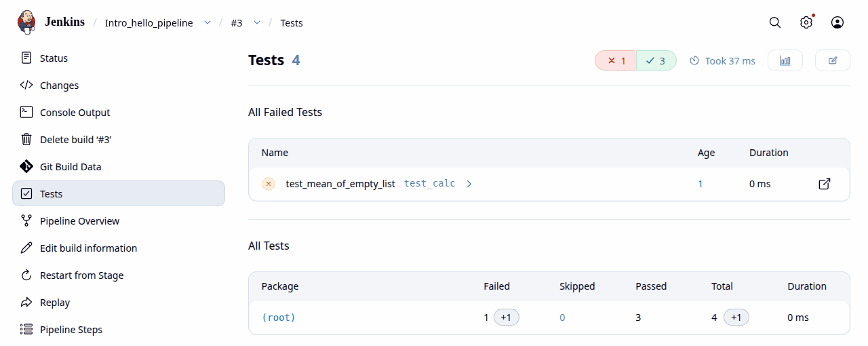868x346 pixels.
Task: Click the edit description icon button
Action: (x=833, y=60)
